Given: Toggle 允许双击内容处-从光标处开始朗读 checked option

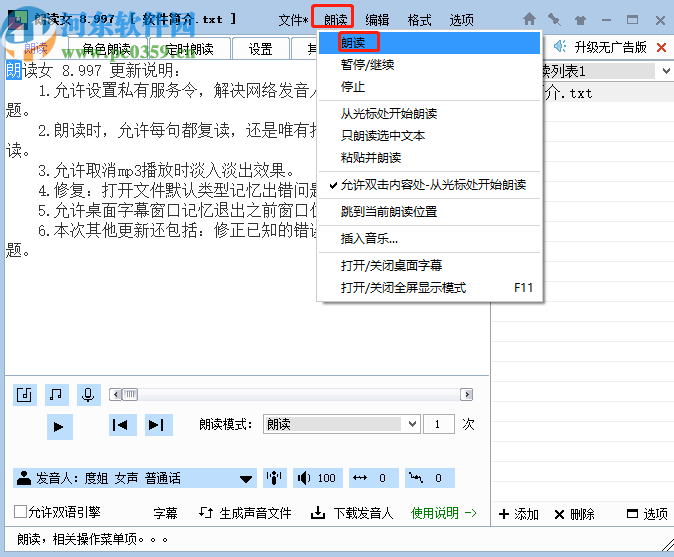Looking at the screenshot, I should point(430,185).
